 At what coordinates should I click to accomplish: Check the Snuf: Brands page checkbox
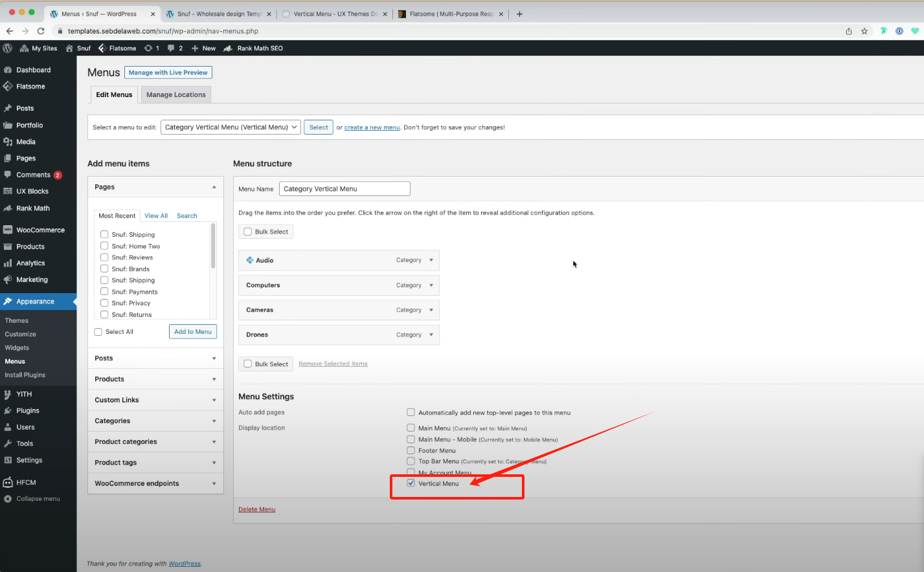tap(104, 269)
